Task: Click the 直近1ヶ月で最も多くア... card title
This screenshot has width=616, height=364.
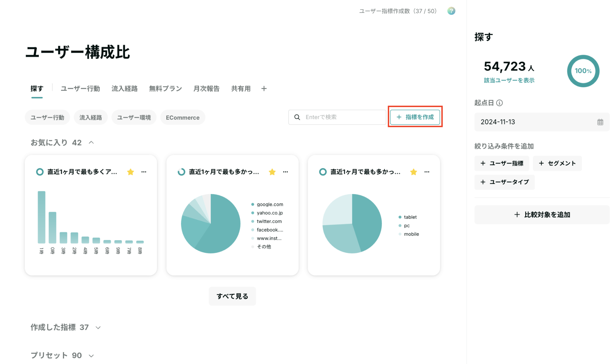Action: click(x=82, y=172)
